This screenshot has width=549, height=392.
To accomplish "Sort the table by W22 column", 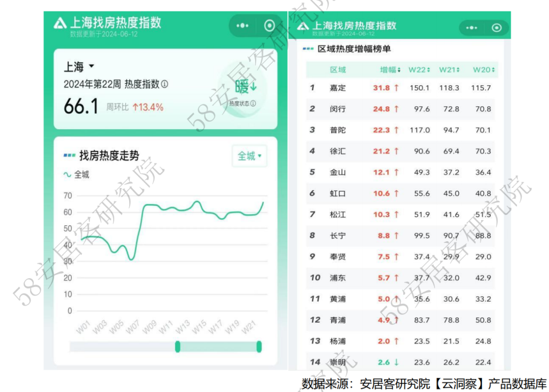I will pos(419,70).
